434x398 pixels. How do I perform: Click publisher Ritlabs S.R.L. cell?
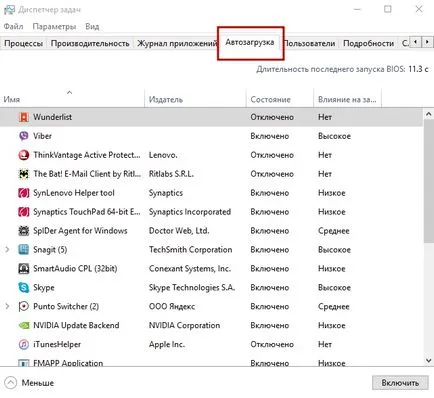[171, 174]
